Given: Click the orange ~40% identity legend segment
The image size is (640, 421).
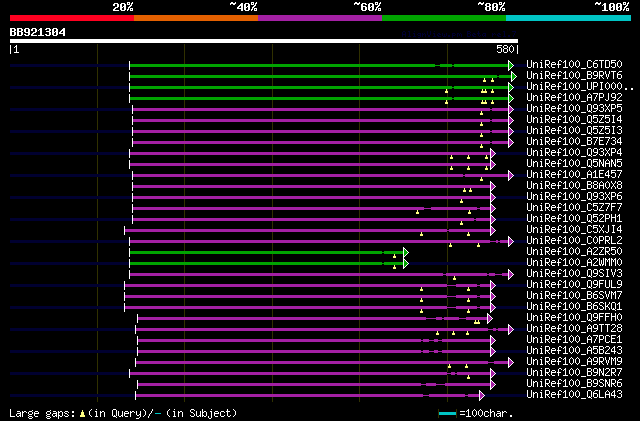Looking at the screenshot, I should tap(196, 18).
